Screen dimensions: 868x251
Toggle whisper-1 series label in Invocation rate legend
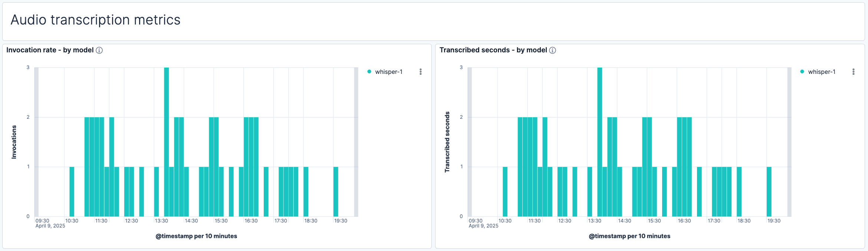(388, 72)
